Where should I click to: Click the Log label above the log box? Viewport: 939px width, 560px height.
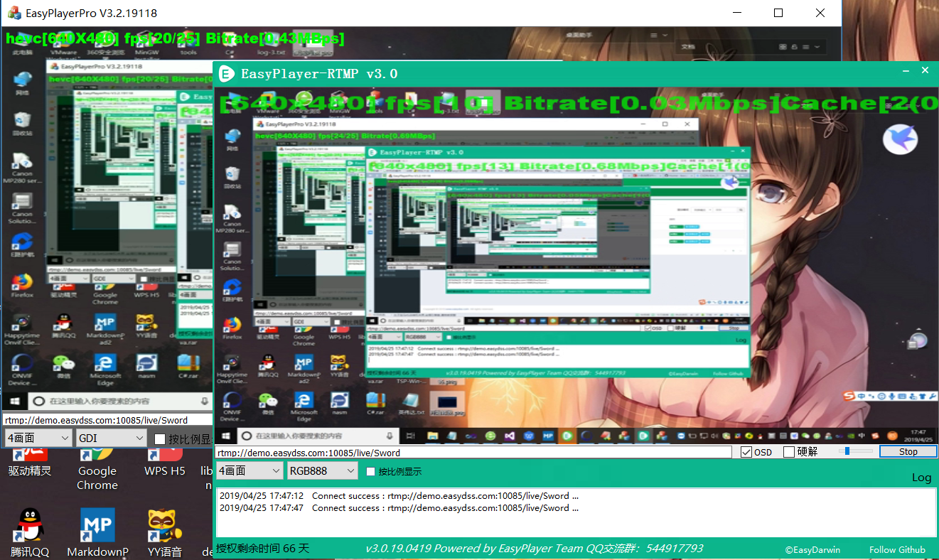point(922,478)
